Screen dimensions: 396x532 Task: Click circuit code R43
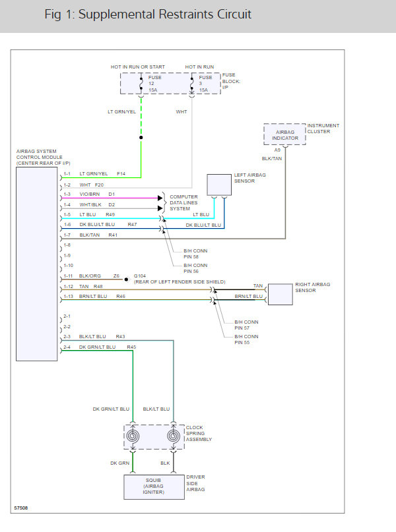[x=120, y=337]
